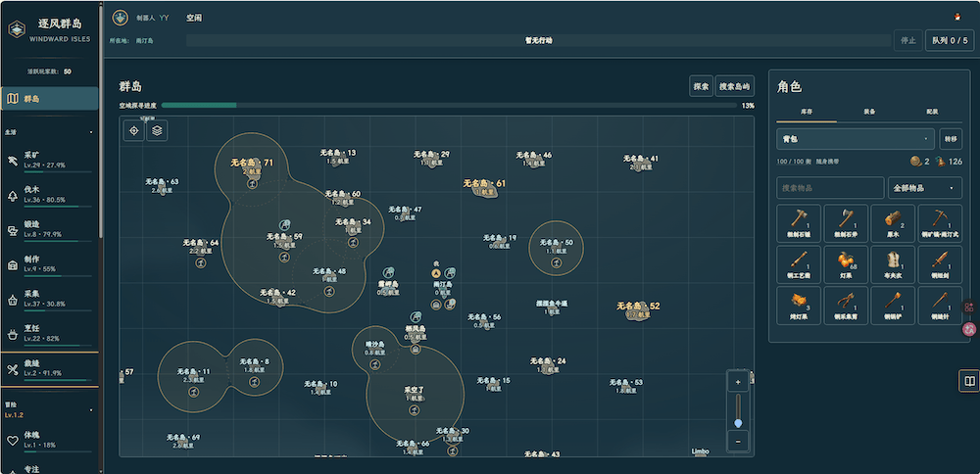The height and width of the screenshot is (474, 980).
Task: Select the copper shovel item
Action: pyautogui.click(x=893, y=306)
